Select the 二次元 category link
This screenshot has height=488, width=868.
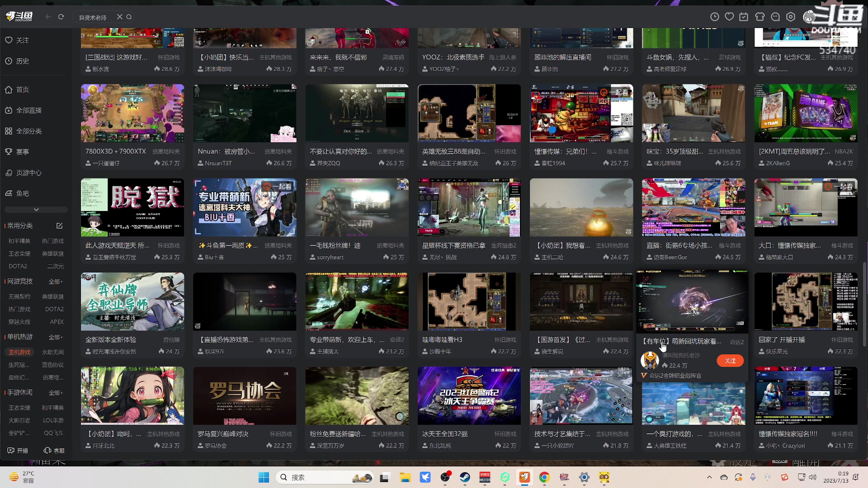[56, 266]
